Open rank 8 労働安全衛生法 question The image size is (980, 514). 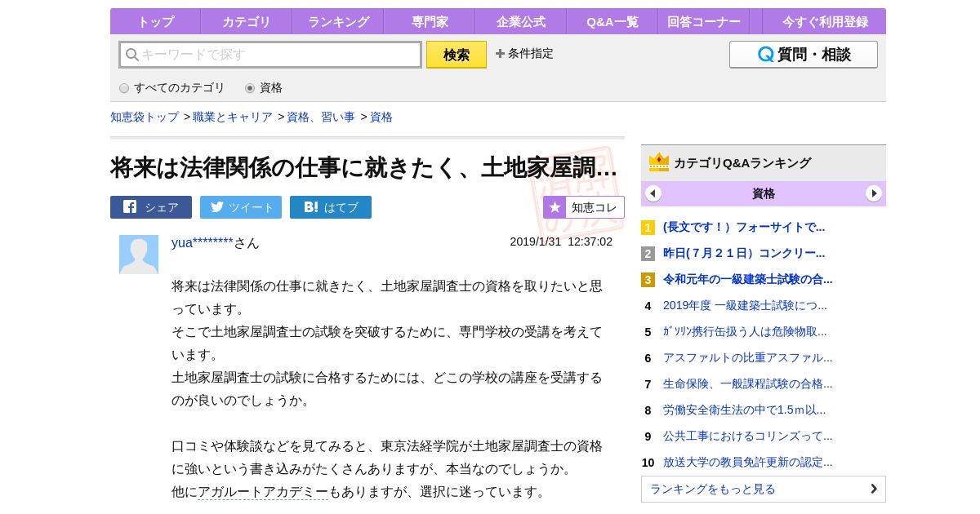coord(744,410)
